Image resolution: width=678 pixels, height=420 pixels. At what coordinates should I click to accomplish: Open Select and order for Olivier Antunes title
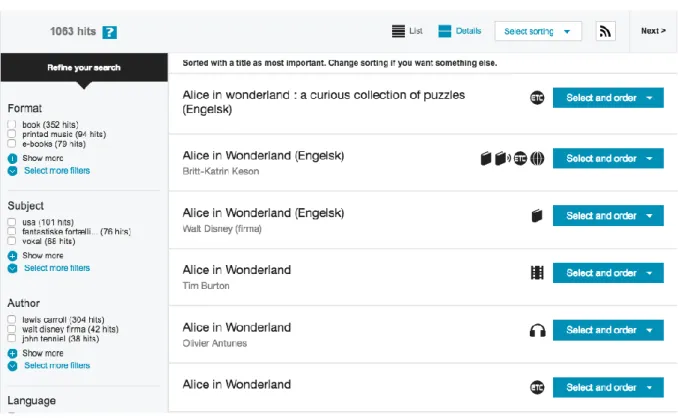608,330
